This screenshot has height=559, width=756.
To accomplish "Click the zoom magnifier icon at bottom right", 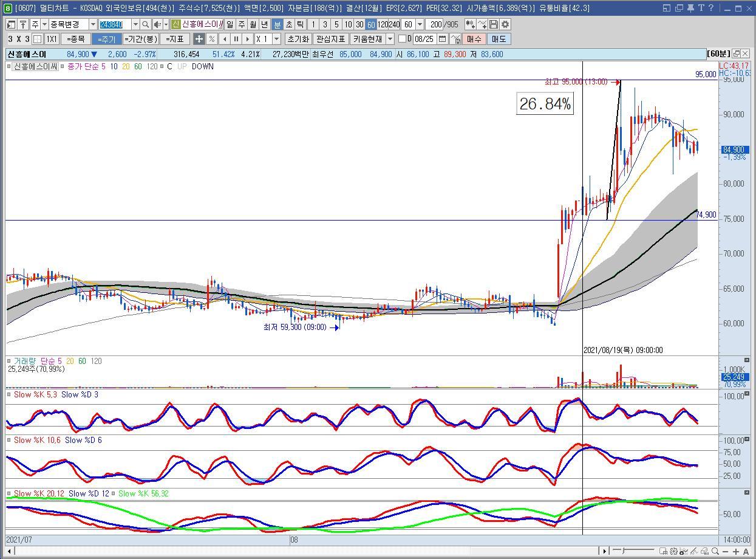I will 716,551.
